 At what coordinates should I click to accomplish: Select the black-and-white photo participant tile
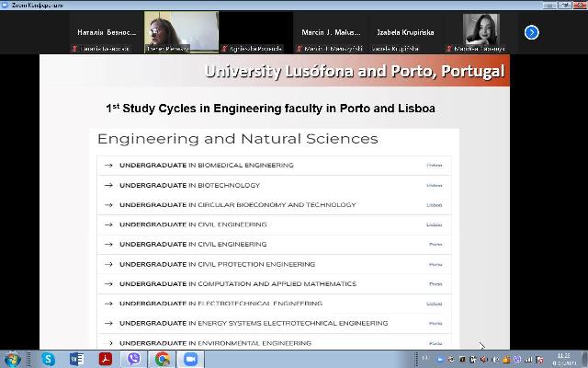click(x=481, y=32)
